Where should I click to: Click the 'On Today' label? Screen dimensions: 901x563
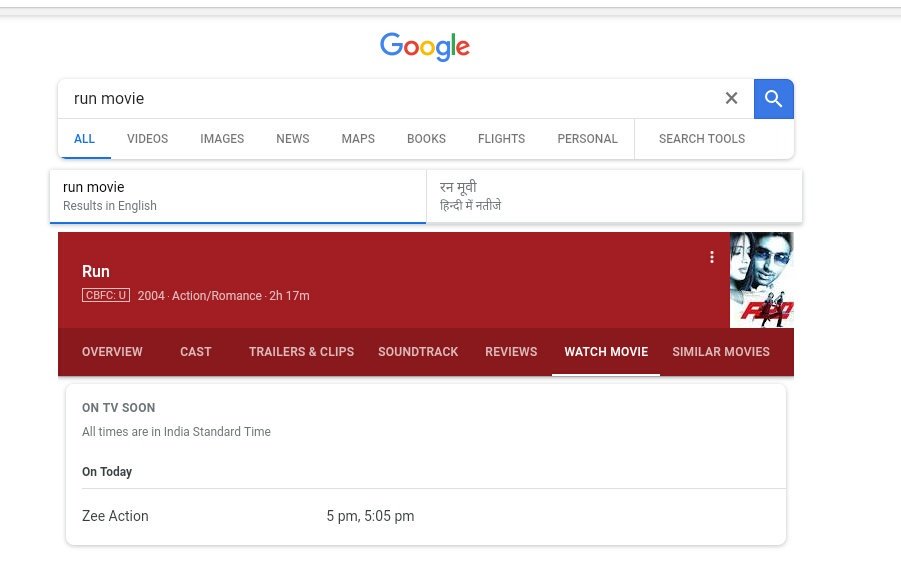[x=107, y=472]
